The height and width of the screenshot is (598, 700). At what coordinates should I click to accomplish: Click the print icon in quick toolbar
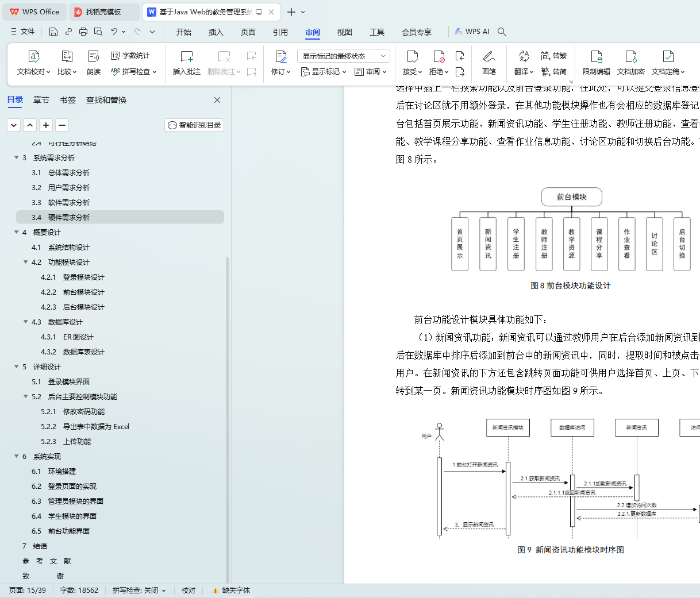pos(83,32)
